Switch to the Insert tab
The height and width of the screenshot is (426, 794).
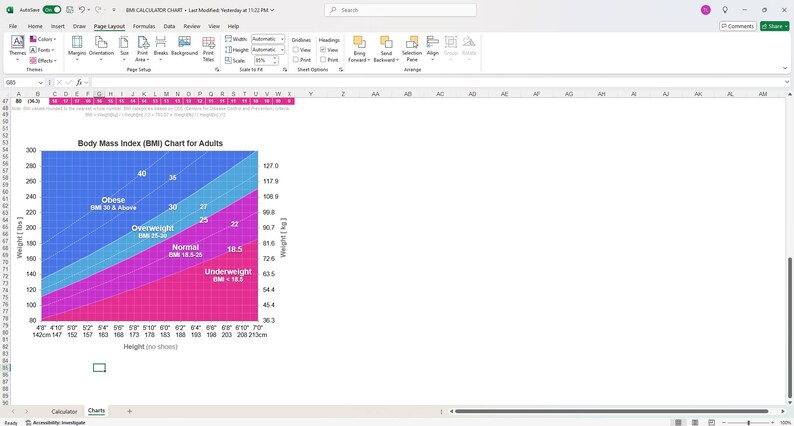pos(58,26)
